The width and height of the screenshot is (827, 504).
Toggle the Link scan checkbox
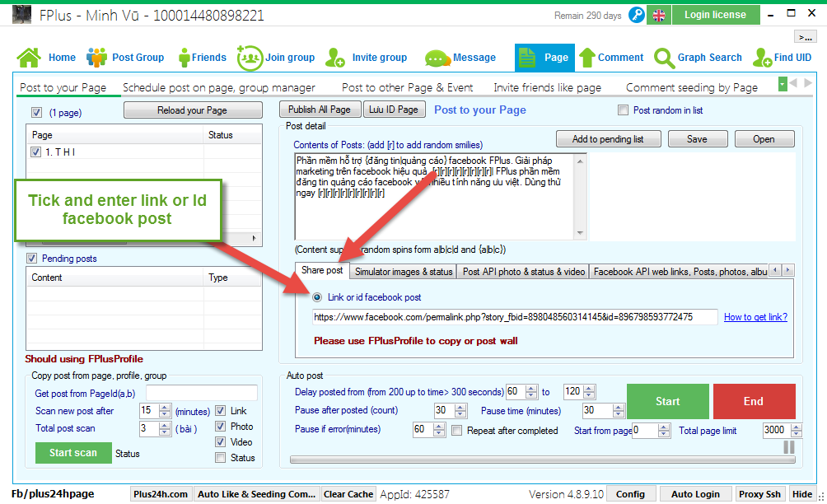click(x=221, y=411)
